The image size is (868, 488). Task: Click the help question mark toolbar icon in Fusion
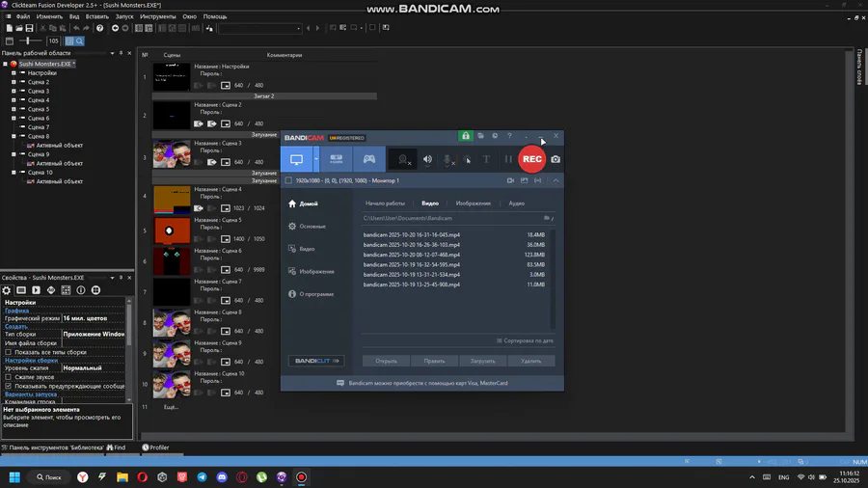99,28
